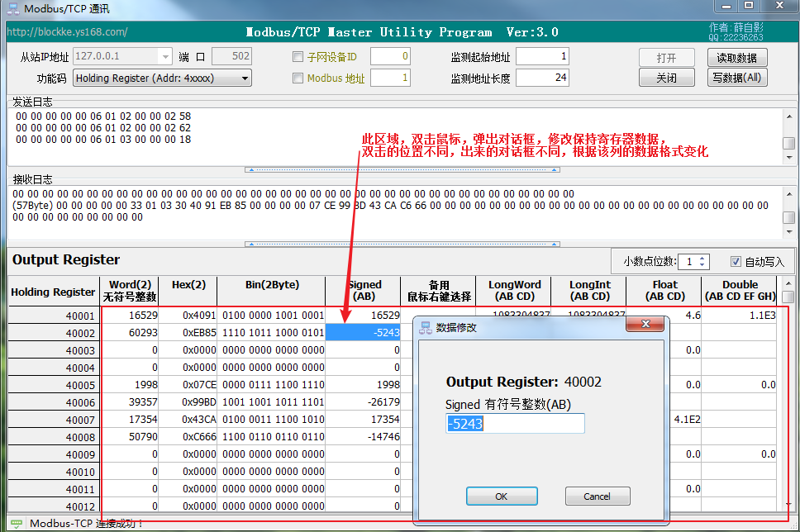Close the 数据修改 dialog with red X
The height and width of the screenshot is (532, 800).
click(x=645, y=325)
